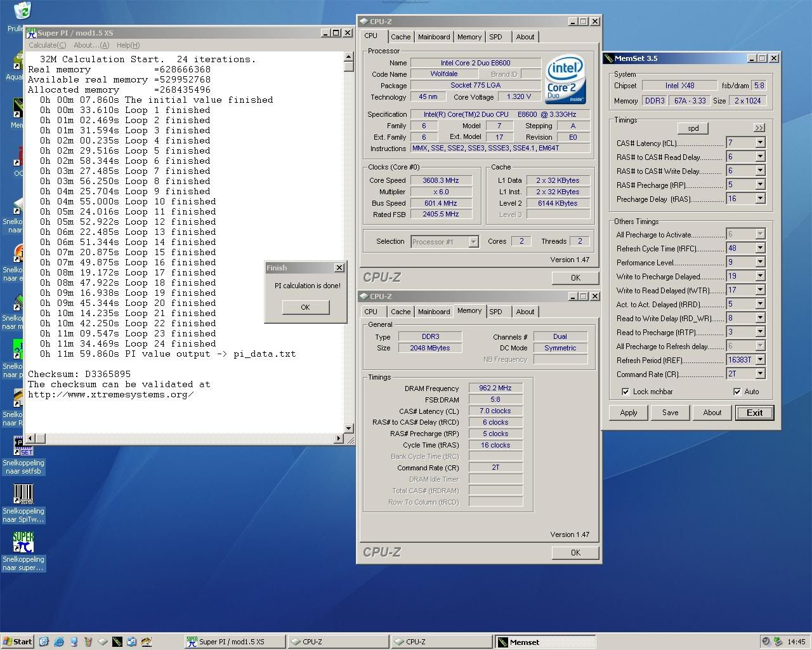Launch Internet Explorer from quick launch
The height and width of the screenshot is (650, 812).
point(59,641)
